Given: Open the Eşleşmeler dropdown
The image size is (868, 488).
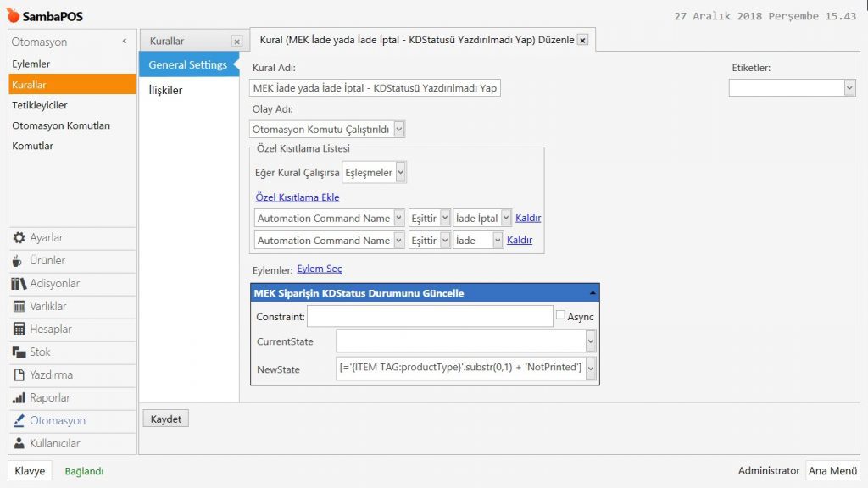Looking at the screenshot, I should tap(401, 173).
